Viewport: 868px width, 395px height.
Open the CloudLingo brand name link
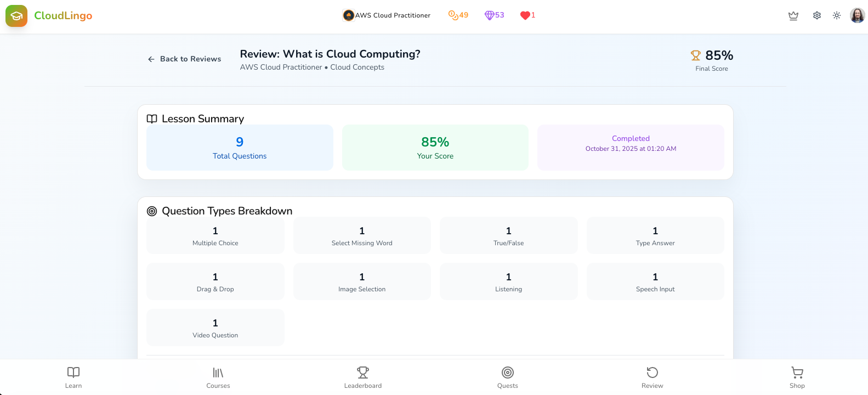coord(63,16)
